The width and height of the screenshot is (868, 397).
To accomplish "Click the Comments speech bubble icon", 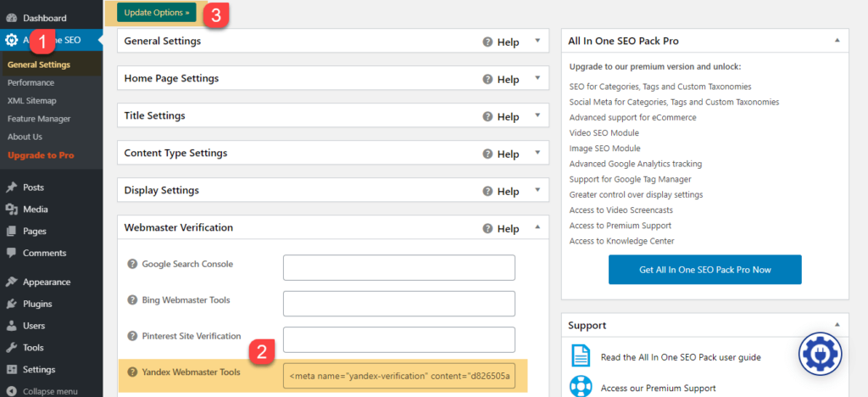I will [x=12, y=253].
